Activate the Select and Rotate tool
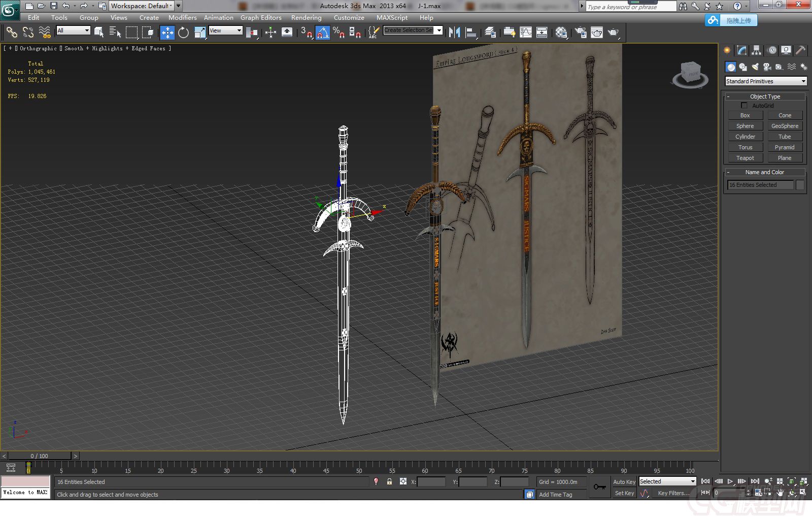This screenshot has height=520, width=812. coord(183,32)
